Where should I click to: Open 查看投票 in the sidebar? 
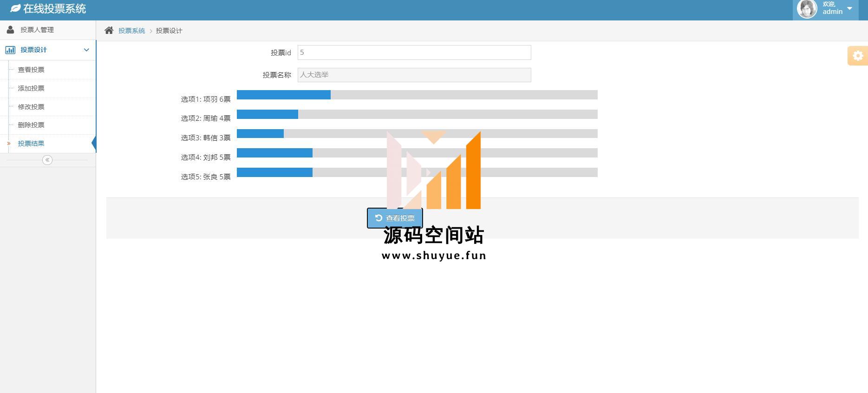31,70
